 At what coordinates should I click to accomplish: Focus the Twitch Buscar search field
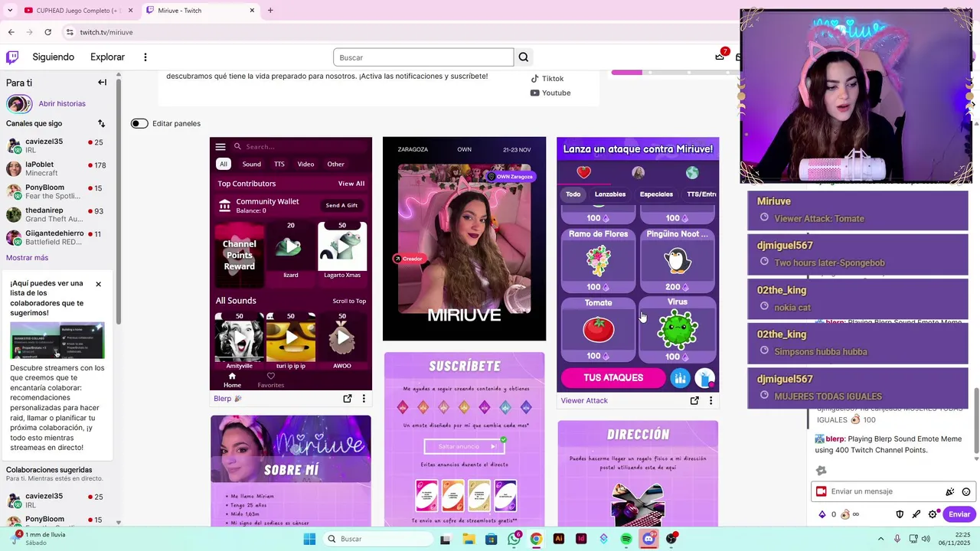(x=423, y=57)
